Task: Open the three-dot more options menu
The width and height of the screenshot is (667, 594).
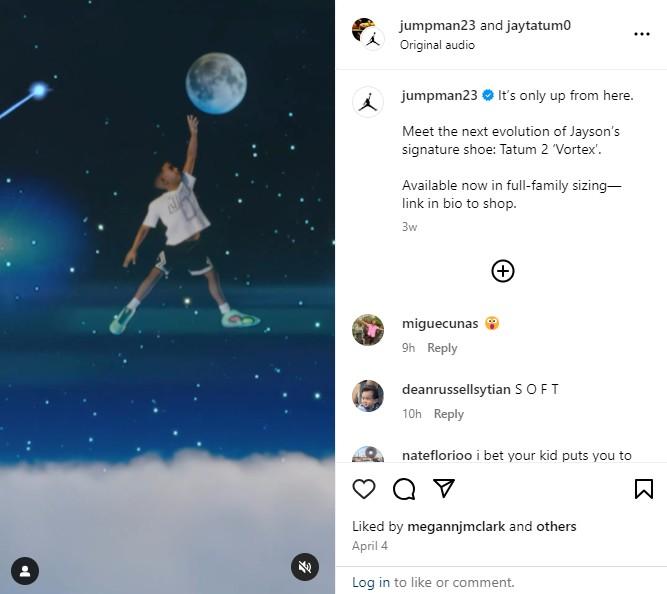Action: click(642, 34)
